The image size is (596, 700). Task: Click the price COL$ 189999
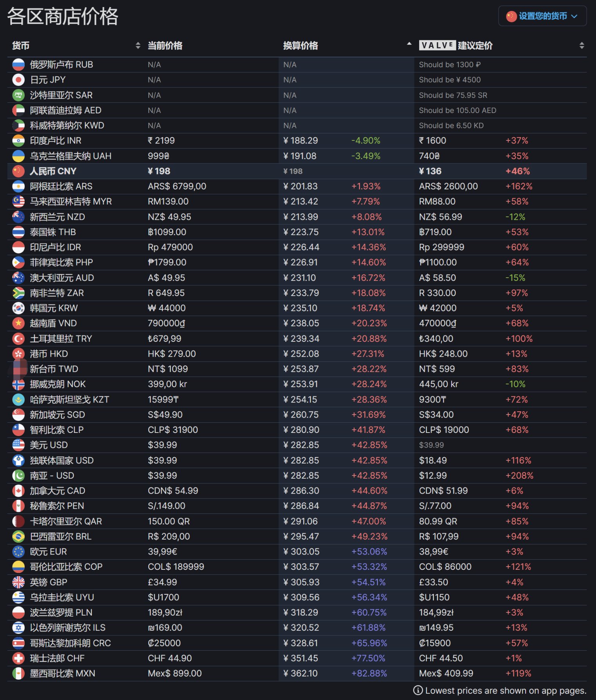[176, 567]
